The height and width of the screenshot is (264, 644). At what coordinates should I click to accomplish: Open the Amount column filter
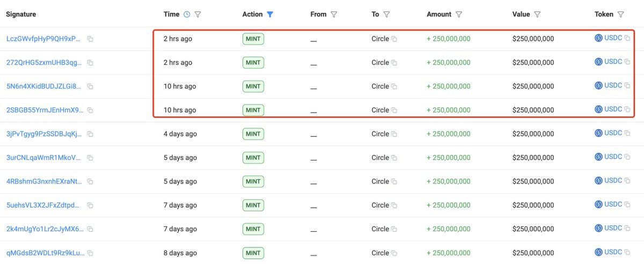tap(458, 14)
